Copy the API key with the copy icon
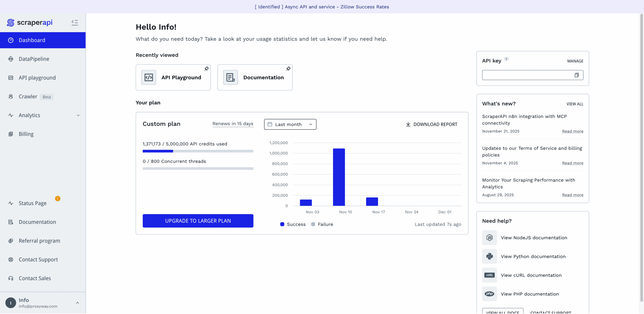This screenshot has height=314, width=644. (x=577, y=75)
